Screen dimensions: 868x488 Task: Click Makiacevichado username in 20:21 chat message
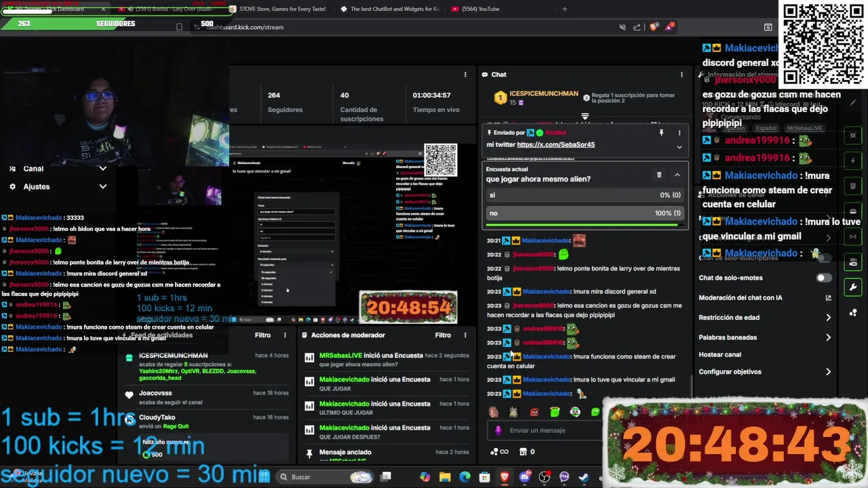click(546, 241)
